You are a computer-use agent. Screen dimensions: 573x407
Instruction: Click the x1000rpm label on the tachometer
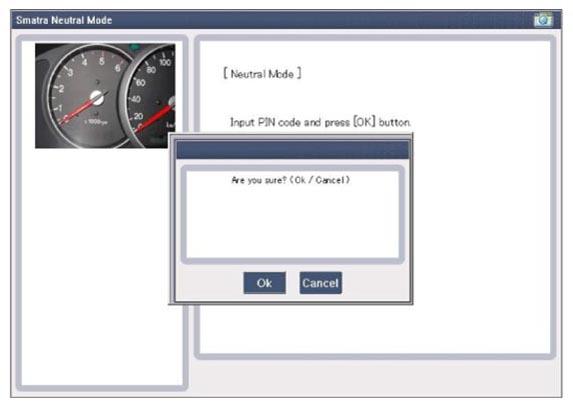pos(96,122)
